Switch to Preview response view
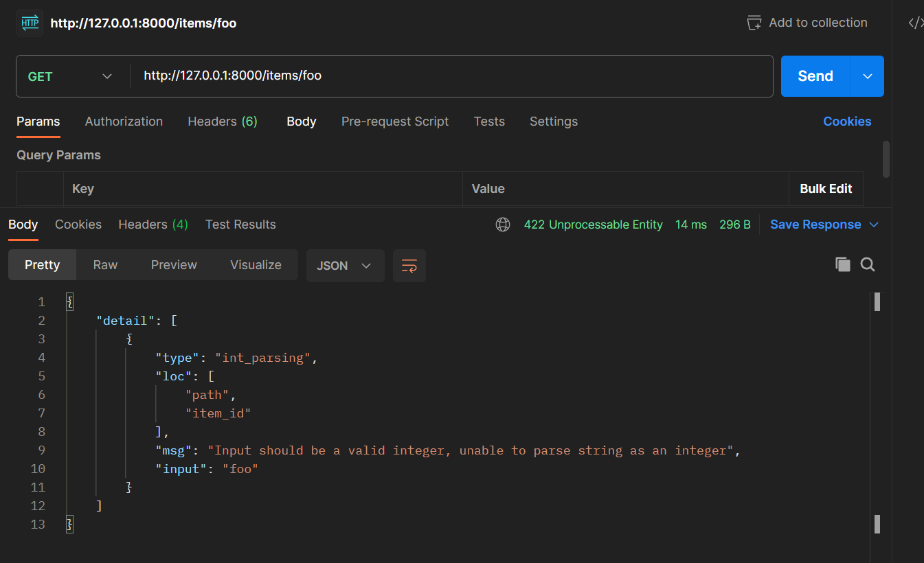 [x=174, y=265]
